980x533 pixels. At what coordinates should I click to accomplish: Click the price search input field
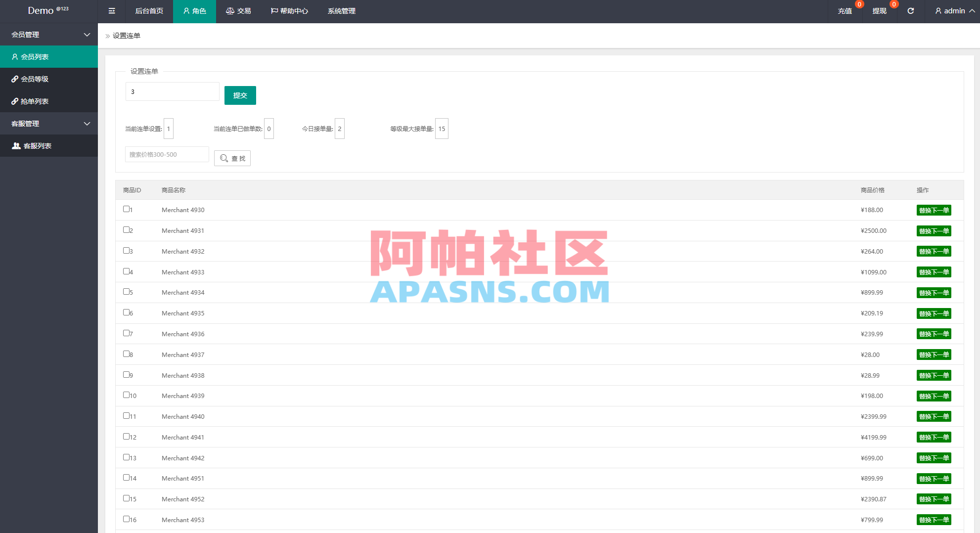click(167, 154)
